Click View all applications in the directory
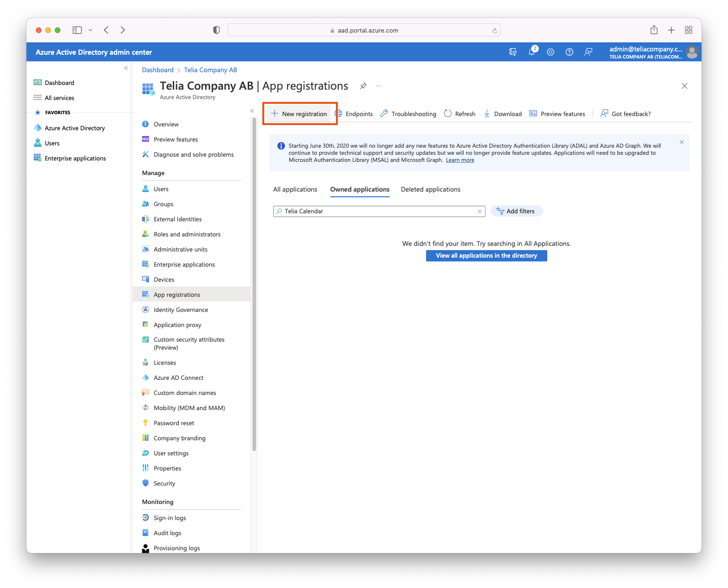The width and height of the screenshot is (728, 588). coord(486,255)
